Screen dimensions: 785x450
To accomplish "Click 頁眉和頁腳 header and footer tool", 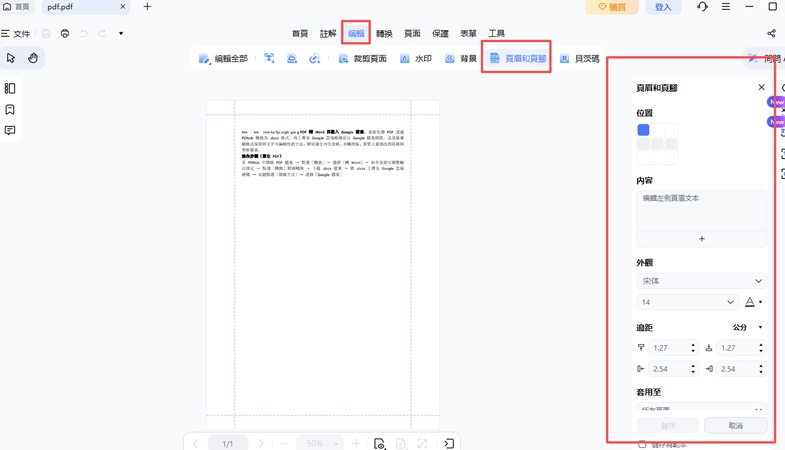I will pyautogui.click(x=517, y=59).
